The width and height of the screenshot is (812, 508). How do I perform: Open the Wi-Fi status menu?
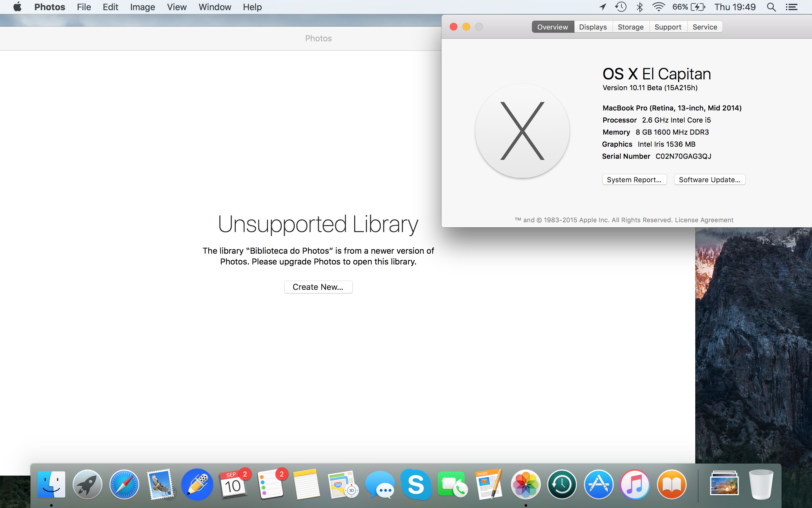(x=659, y=7)
